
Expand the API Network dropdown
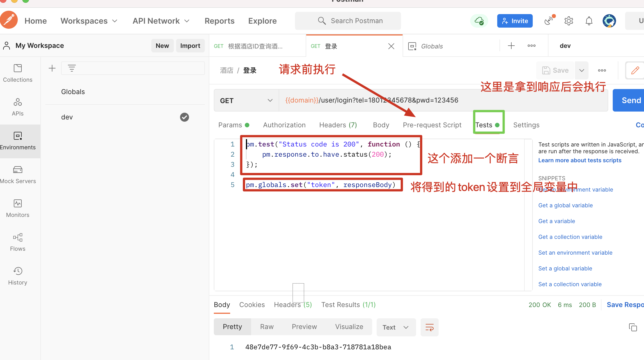161,21
